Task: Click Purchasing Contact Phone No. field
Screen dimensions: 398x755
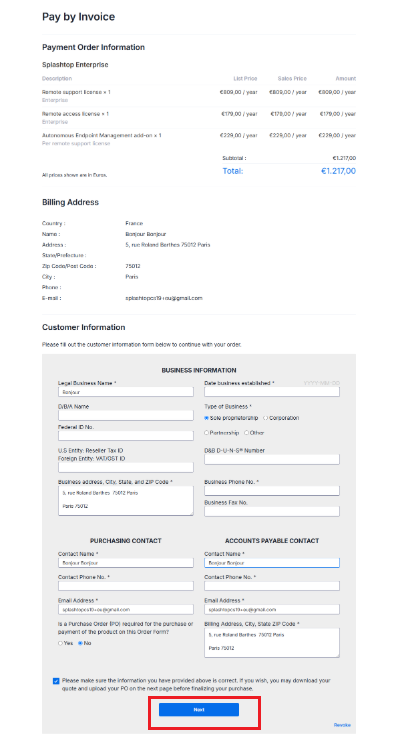Action: [126, 586]
